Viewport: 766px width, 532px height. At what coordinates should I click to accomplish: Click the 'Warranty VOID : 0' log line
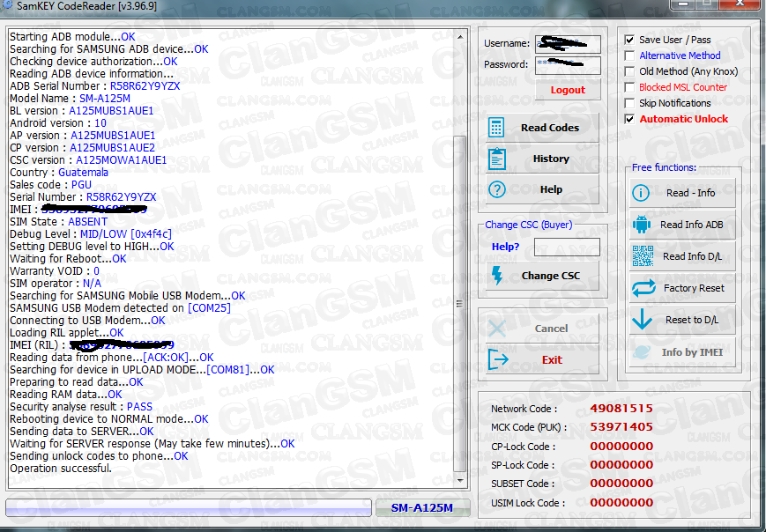point(55,271)
